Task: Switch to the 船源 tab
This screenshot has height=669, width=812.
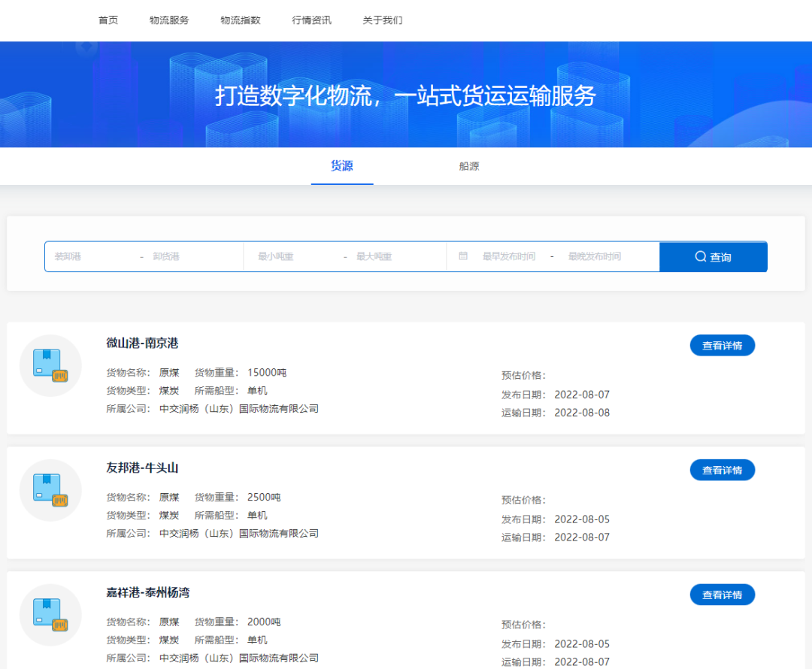Action: (470, 166)
